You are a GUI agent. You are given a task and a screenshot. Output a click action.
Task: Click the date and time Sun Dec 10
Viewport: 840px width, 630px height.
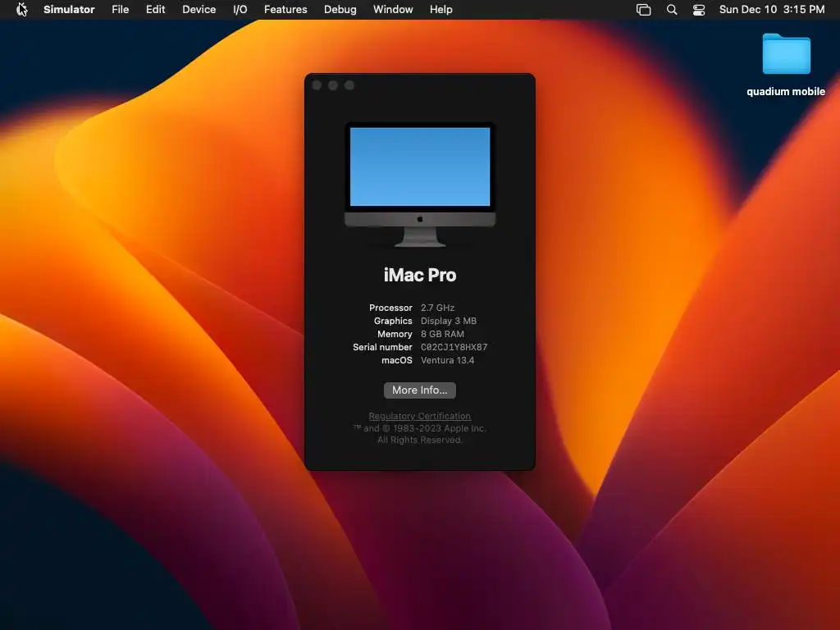[771, 9]
